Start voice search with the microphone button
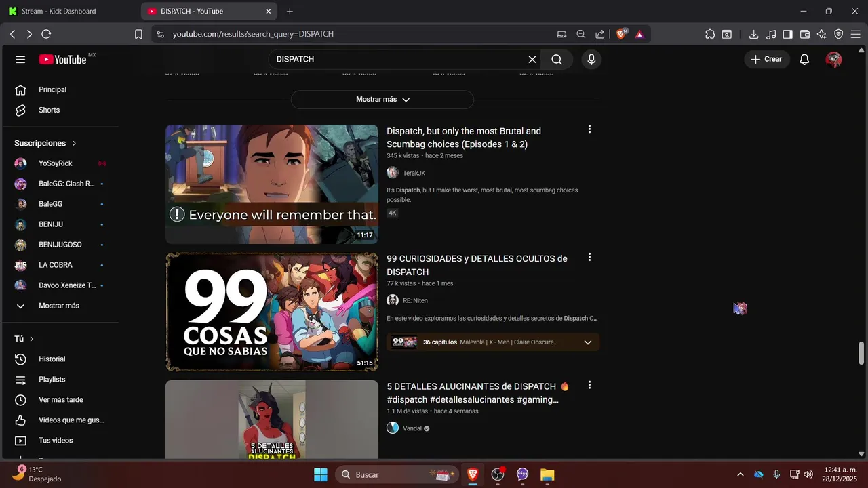868x488 pixels. point(591,60)
